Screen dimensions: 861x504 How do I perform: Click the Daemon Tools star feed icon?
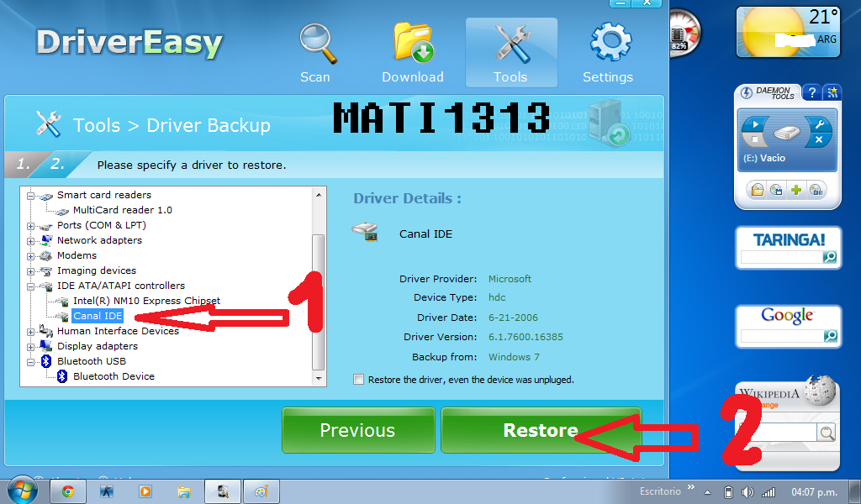coord(832,92)
